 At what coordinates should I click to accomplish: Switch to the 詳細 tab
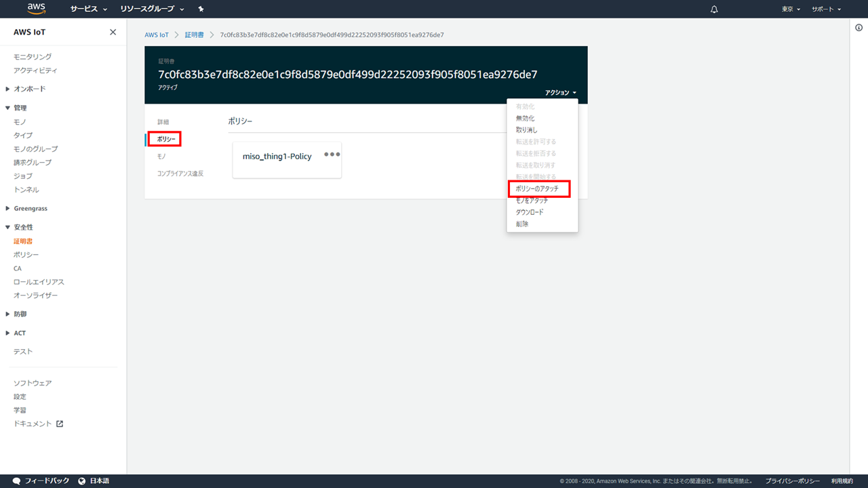point(163,122)
